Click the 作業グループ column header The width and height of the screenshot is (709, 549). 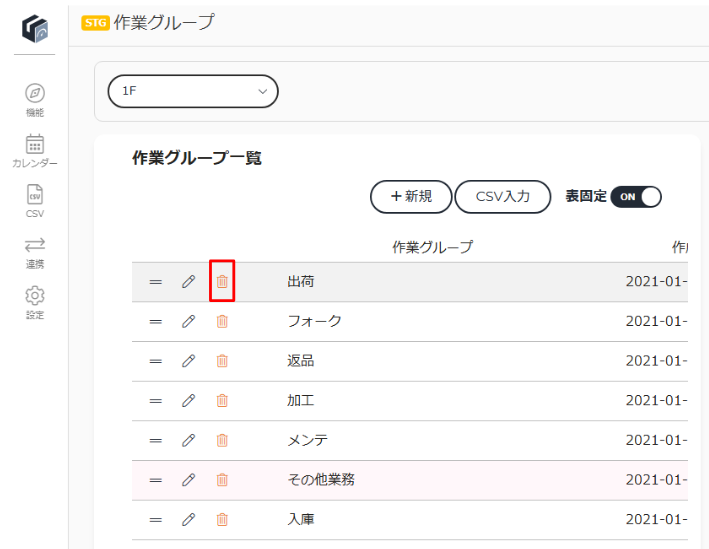pos(432,247)
